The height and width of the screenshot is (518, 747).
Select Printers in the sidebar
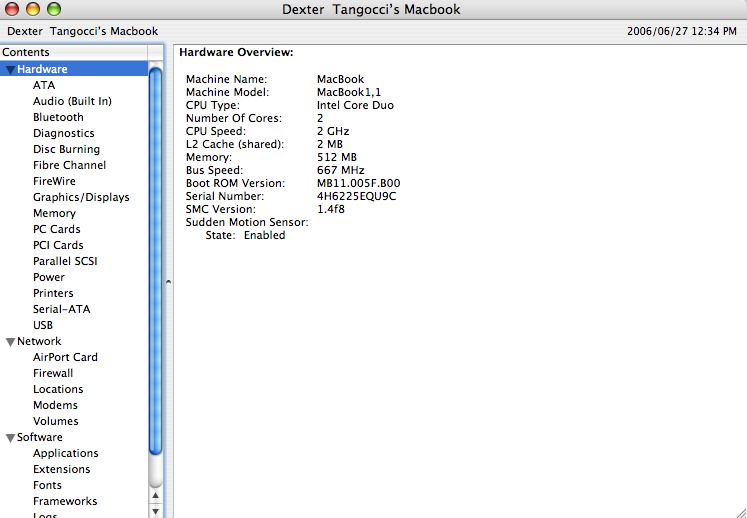coord(53,293)
